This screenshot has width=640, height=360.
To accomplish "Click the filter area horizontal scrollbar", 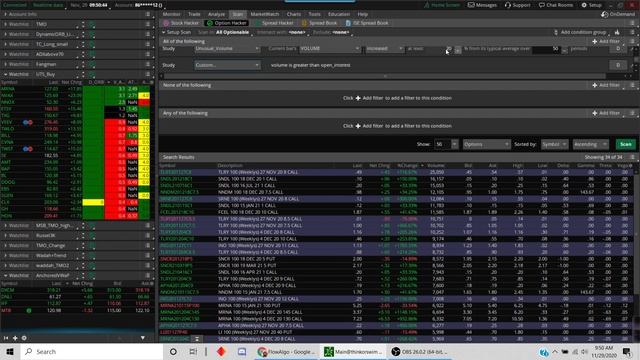I will click(x=385, y=76).
